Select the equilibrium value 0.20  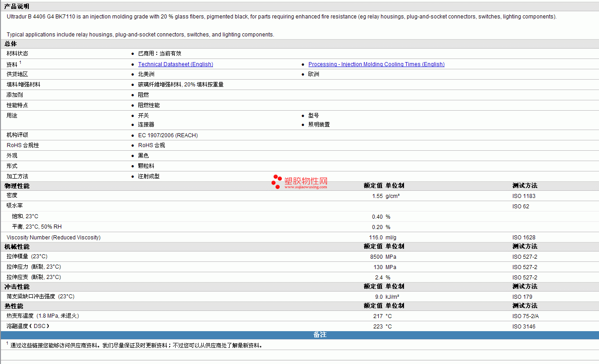pyautogui.click(x=377, y=227)
